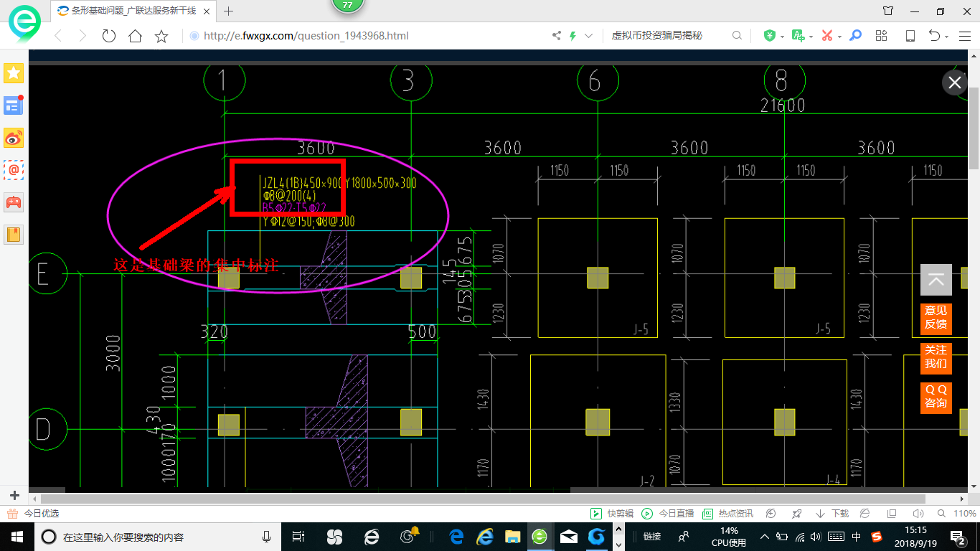
Task: Click the horizontal page scrollbar
Action: 484,499
